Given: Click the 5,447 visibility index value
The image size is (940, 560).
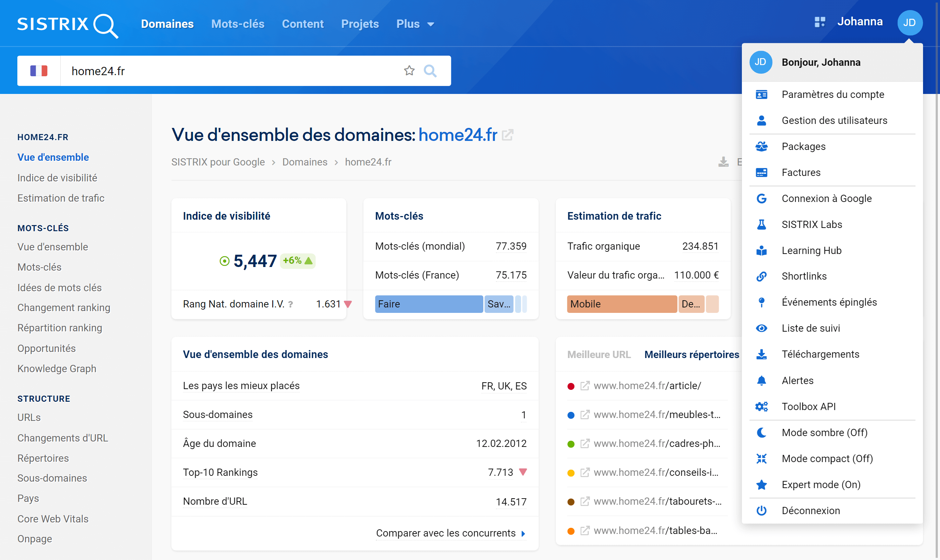Looking at the screenshot, I should [255, 261].
